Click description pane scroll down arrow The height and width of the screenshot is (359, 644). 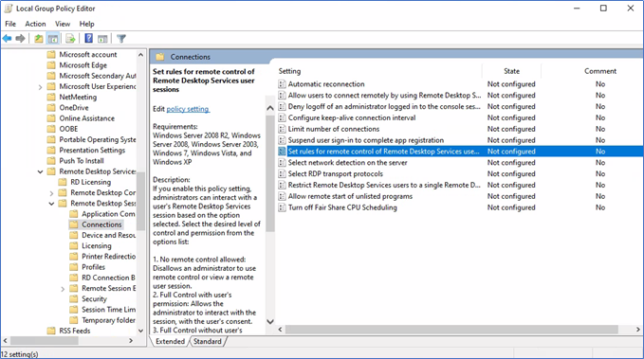tap(270, 322)
